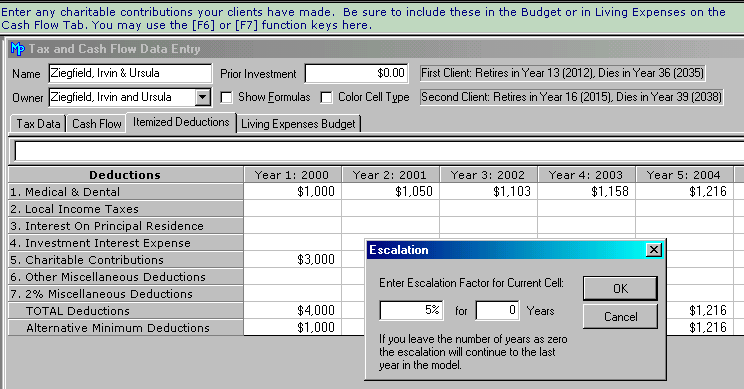Click the Escalation dialog title bar
This screenshot has width=744, height=389.
click(x=515, y=250)
